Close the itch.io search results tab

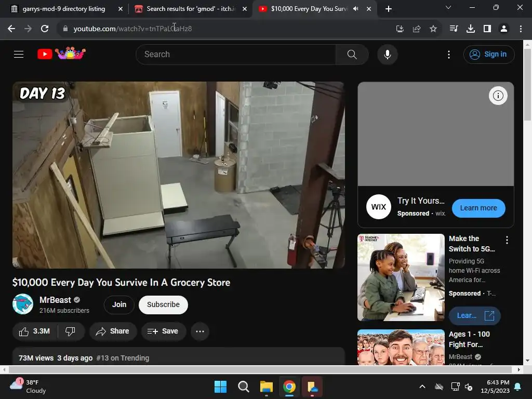[245, 9]
